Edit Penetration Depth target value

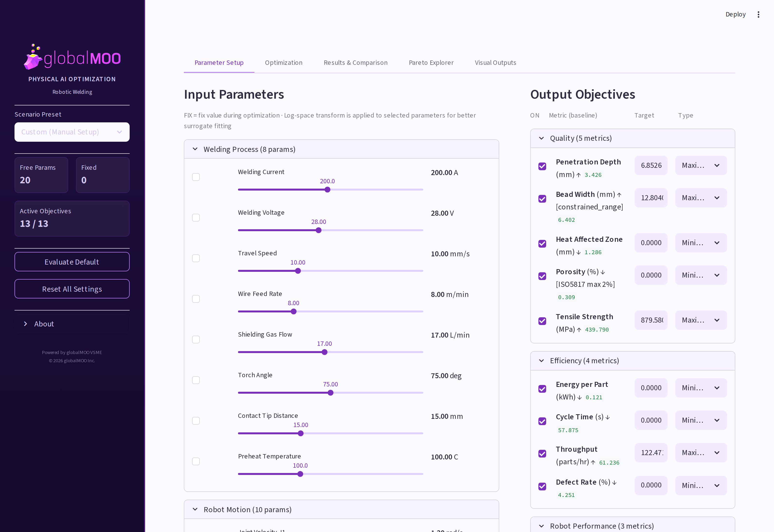click(651, 165)
